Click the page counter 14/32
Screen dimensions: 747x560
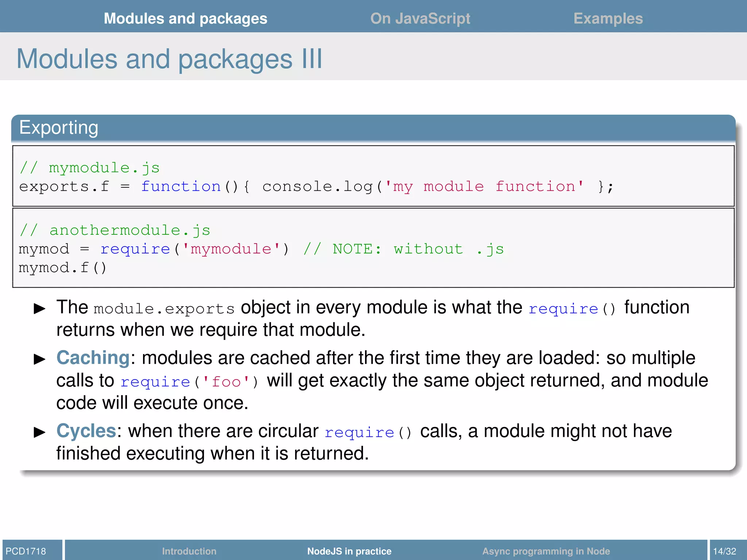725,551
